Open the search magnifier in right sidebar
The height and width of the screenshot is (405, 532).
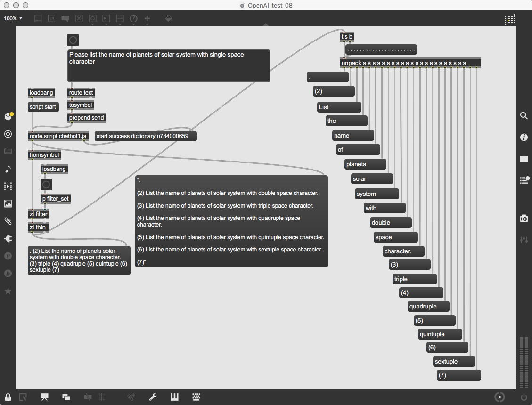pyautogui.click(x=524, y=116)
